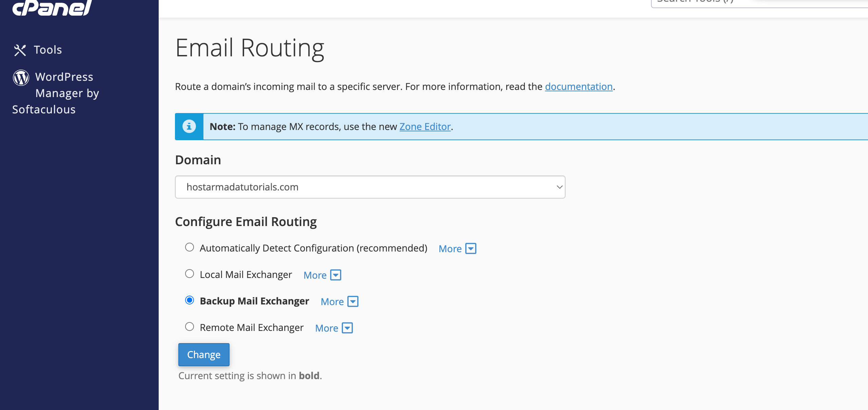Click the Email Routing page heading
The height and width of the screenshot is (410, 868).
(x=250, y=48)
